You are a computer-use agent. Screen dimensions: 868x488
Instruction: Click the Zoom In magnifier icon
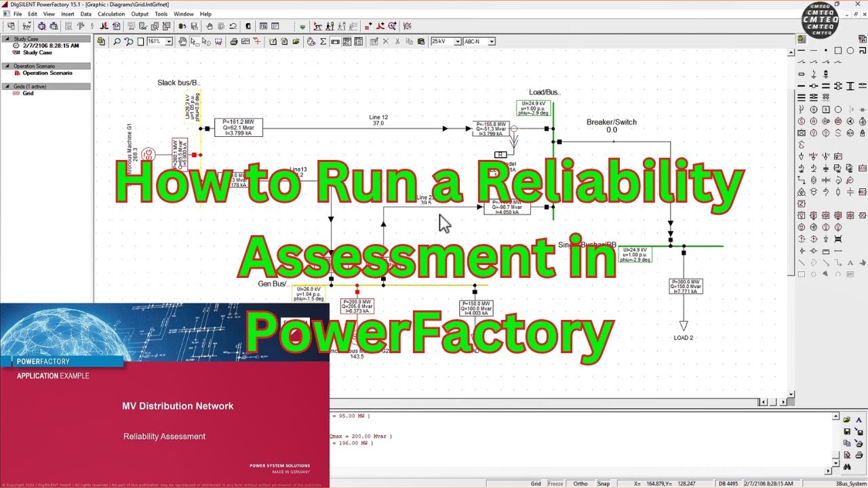point(117,41)
